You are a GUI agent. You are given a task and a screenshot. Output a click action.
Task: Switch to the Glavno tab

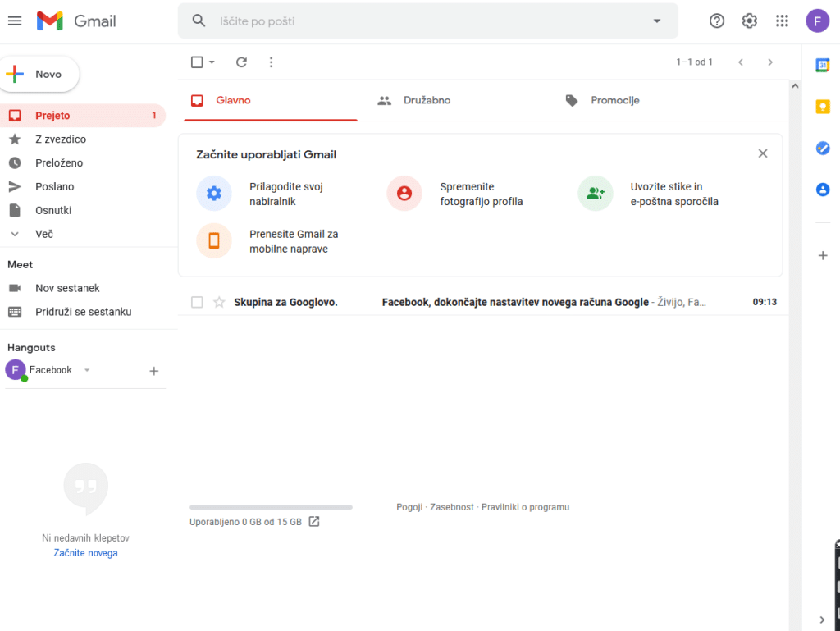coord(271,100)
